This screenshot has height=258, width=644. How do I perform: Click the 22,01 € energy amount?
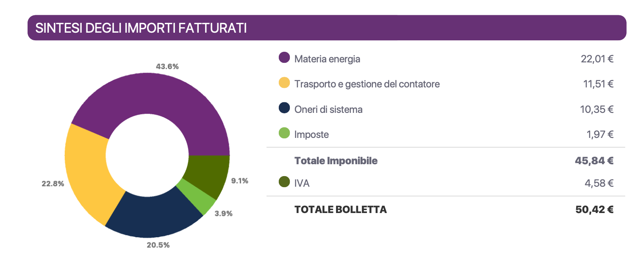(597, 59)
